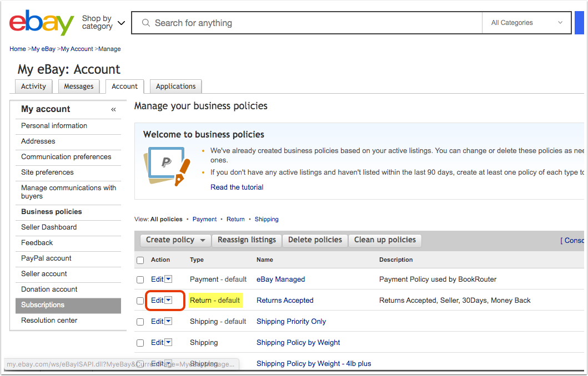Open Personal information in sidebar

click(54, 126)
